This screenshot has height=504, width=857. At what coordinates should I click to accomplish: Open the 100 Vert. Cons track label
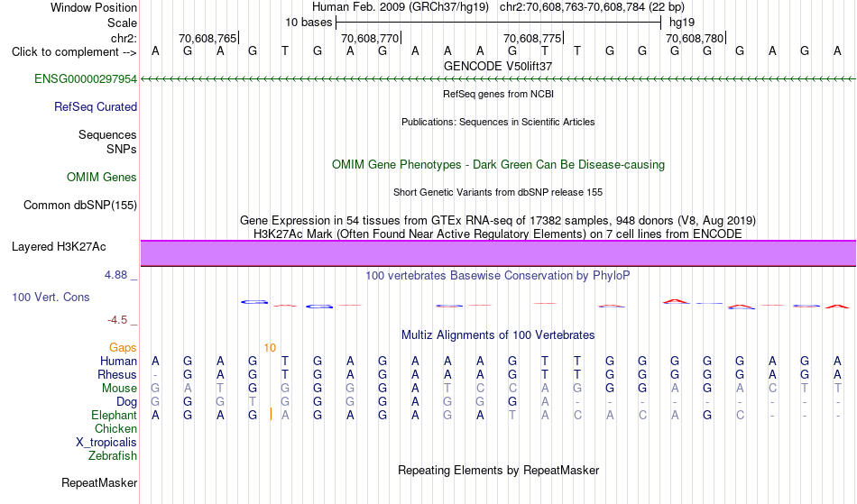51,297
